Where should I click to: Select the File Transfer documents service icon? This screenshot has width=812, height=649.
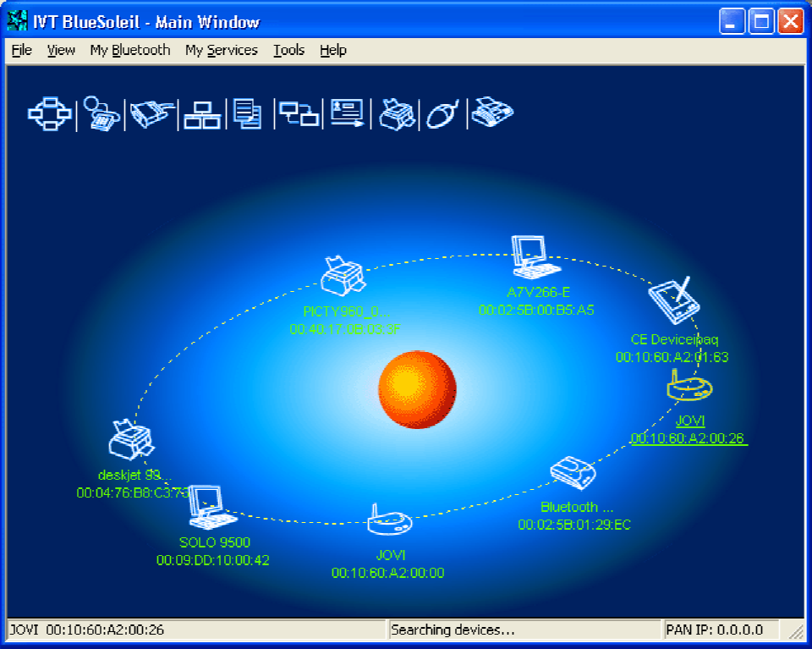(x=248, y=113)
